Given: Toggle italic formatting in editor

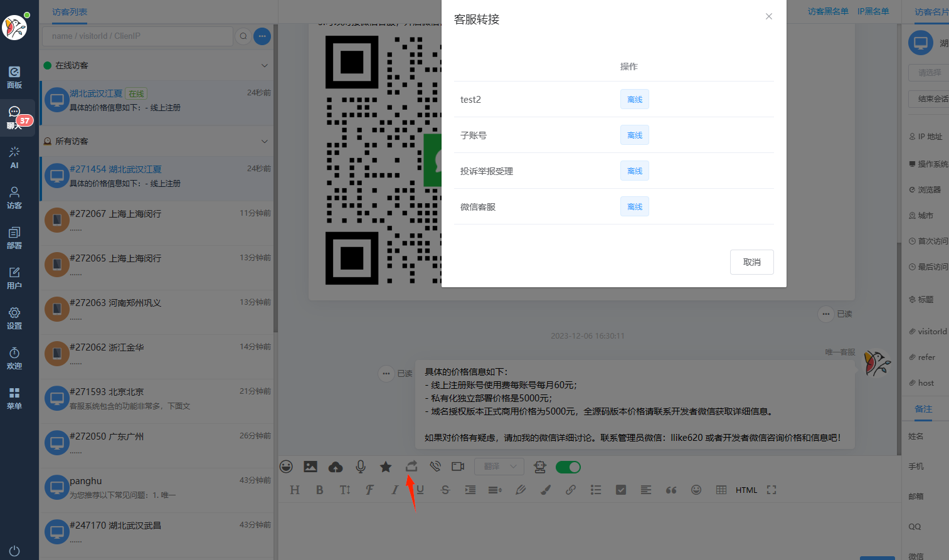Looking at the screenshot, I should click(395, 490).
